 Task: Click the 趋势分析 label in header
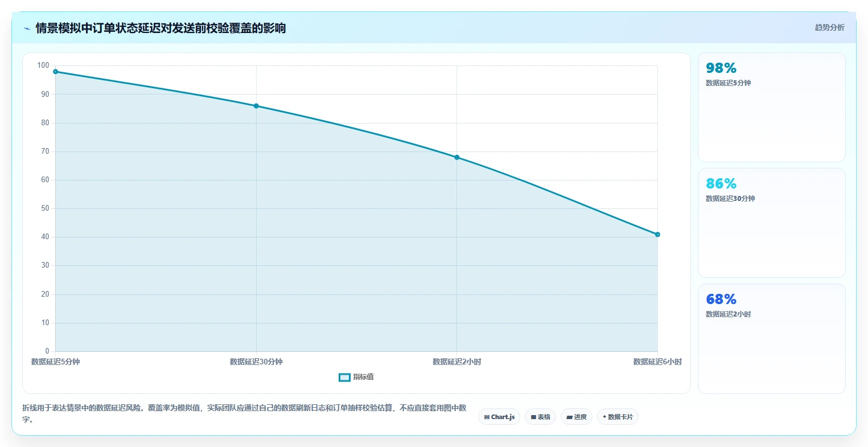pos(829,27)
